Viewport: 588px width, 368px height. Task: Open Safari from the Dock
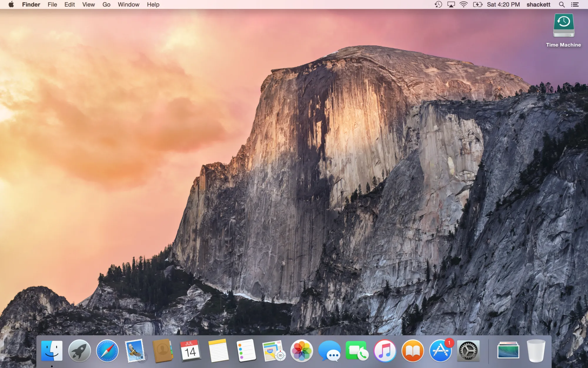click(x=106, y=351)
